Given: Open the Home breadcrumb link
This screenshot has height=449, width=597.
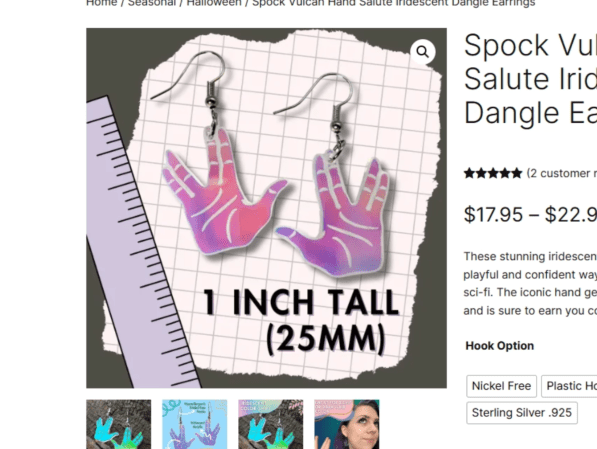Looking at the screenshot, I should pos(101,3).
